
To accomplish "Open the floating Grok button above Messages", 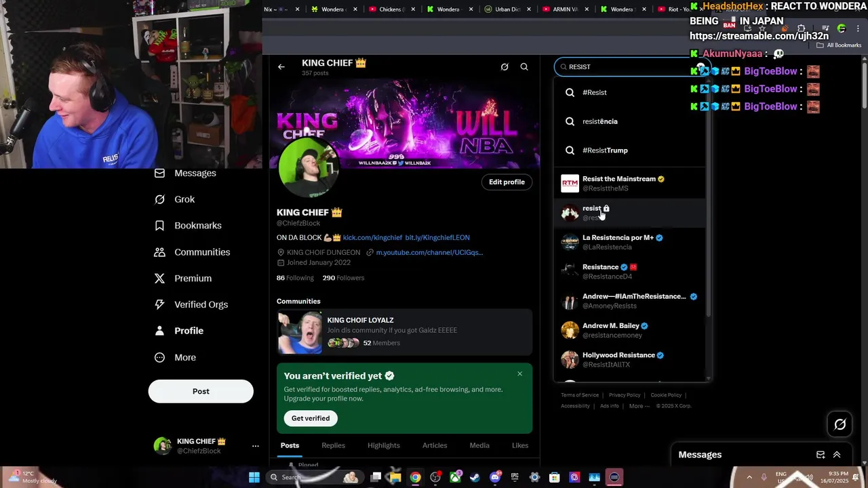I will pos(840,424).
